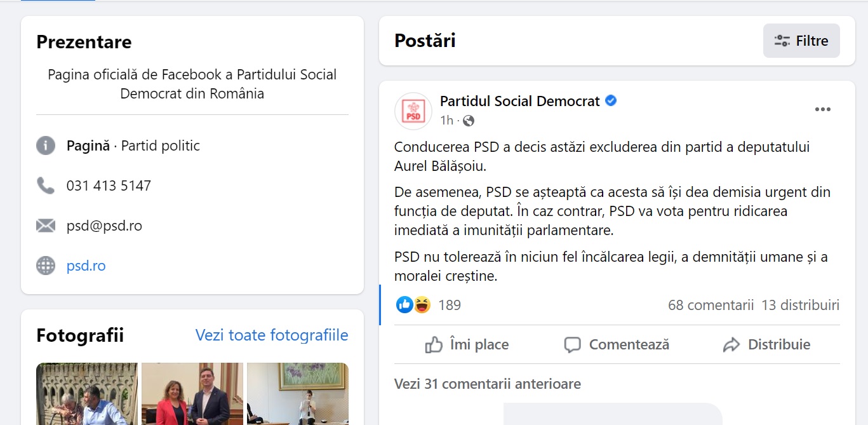The image size is (868, 425).
Task: Open the Partidul Social Democrat page name
Action: click(x=519, y=101)
